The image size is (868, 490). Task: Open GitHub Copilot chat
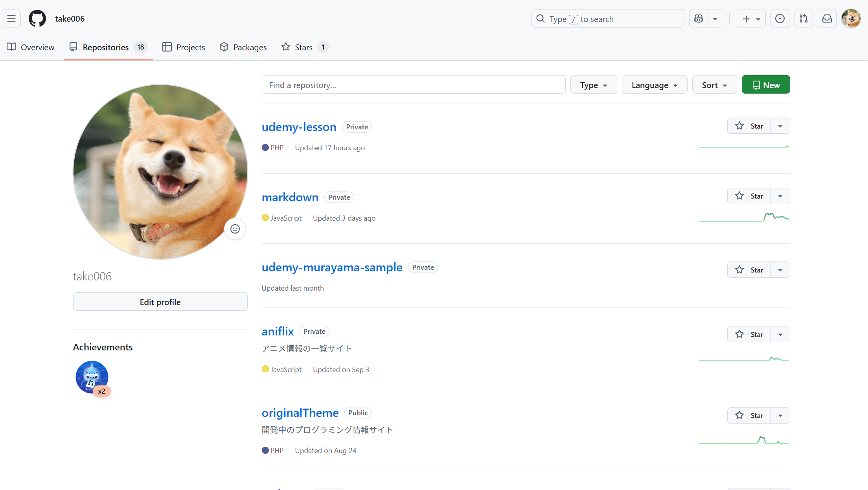pyautogui.click(x=699, y=18)
